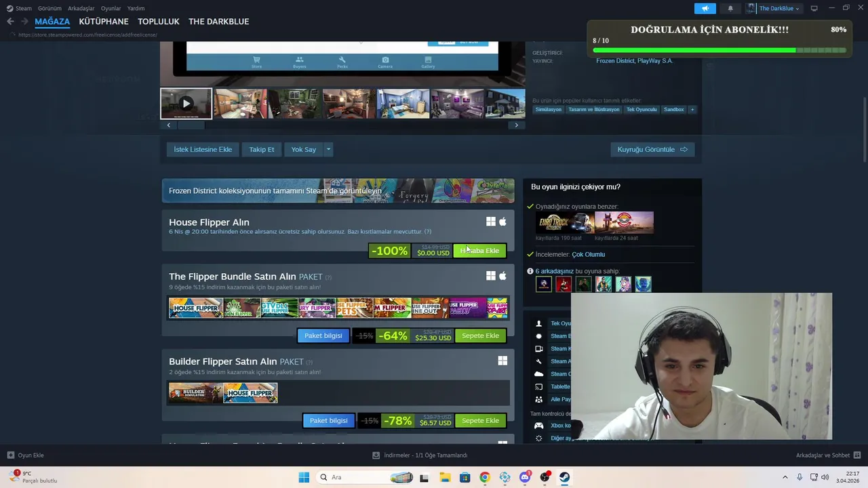Click Sepete Ekle for Builder Flipper
868x488 pixels.
point(480,420)
